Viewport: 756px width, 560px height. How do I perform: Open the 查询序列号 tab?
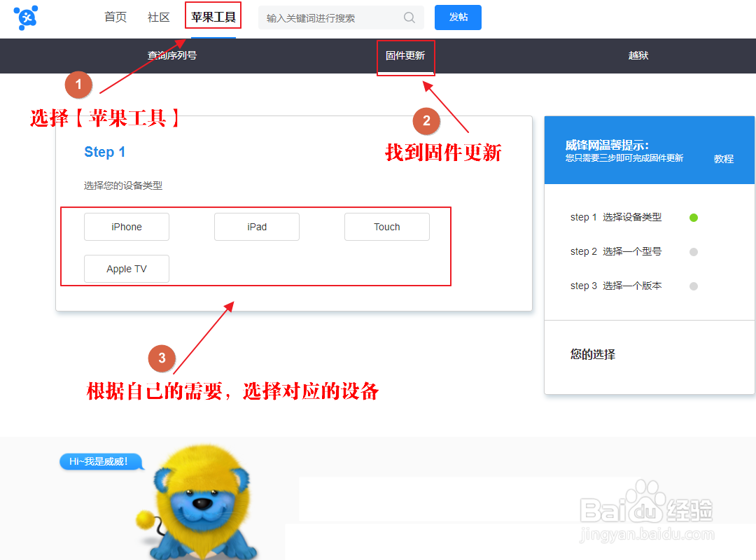click(x=172, y=55)
